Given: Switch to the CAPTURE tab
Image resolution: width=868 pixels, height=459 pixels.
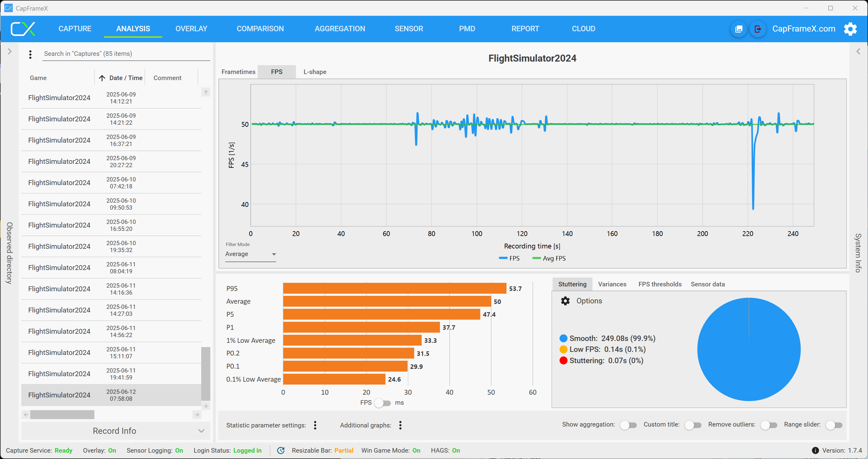Looking at the screenshot, I should pyautogui.click(x=75, y=29).
